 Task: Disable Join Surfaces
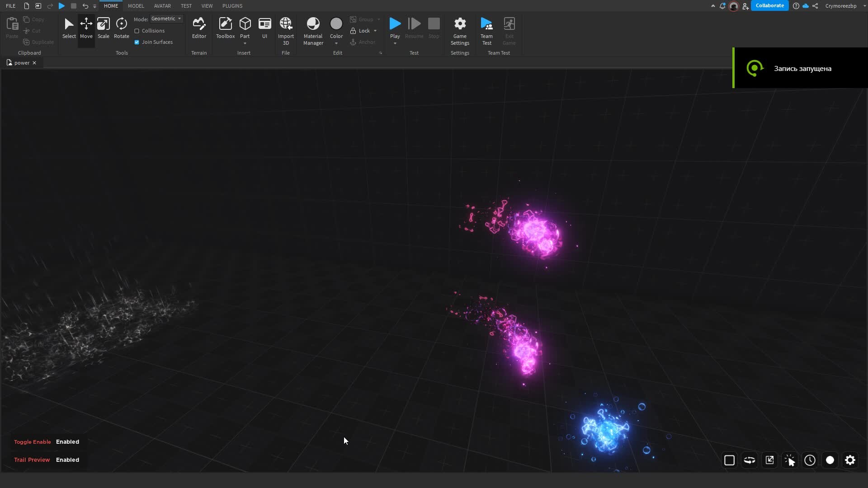pos(137,42)
